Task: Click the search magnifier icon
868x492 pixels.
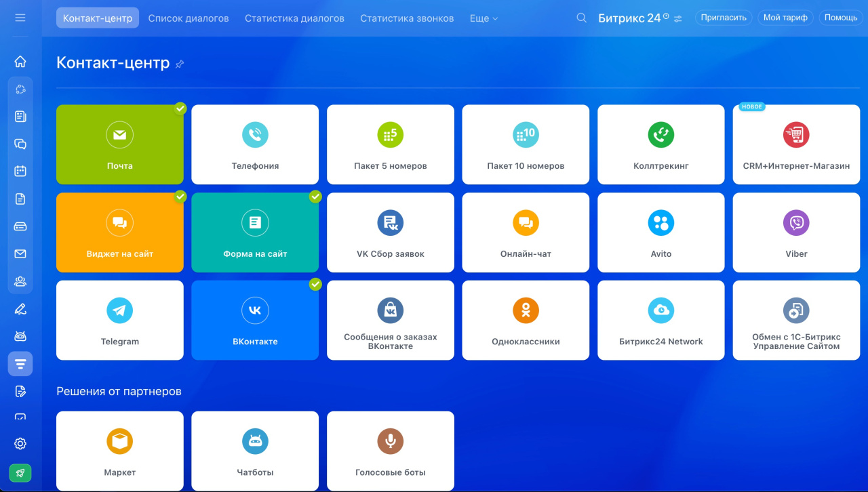Action: click(x=582, y=18)
